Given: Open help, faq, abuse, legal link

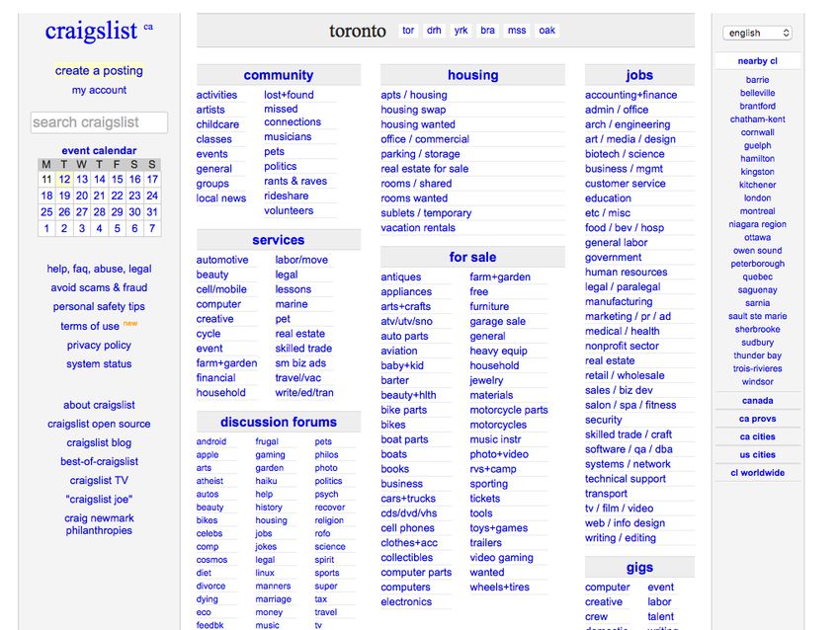Looking at the screenshot, I should [x=99, y=269].
